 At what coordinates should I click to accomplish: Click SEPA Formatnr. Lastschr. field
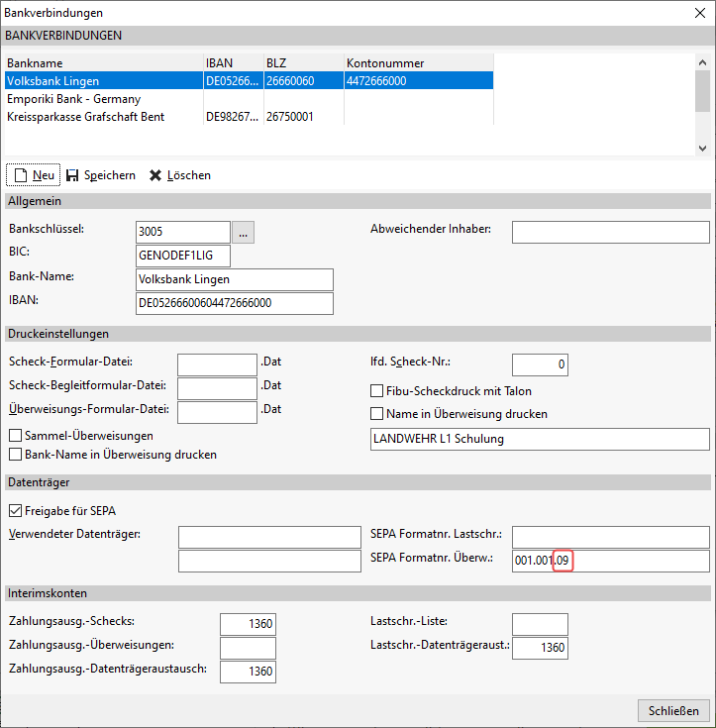pyautogui.click(x=610, y=537)
